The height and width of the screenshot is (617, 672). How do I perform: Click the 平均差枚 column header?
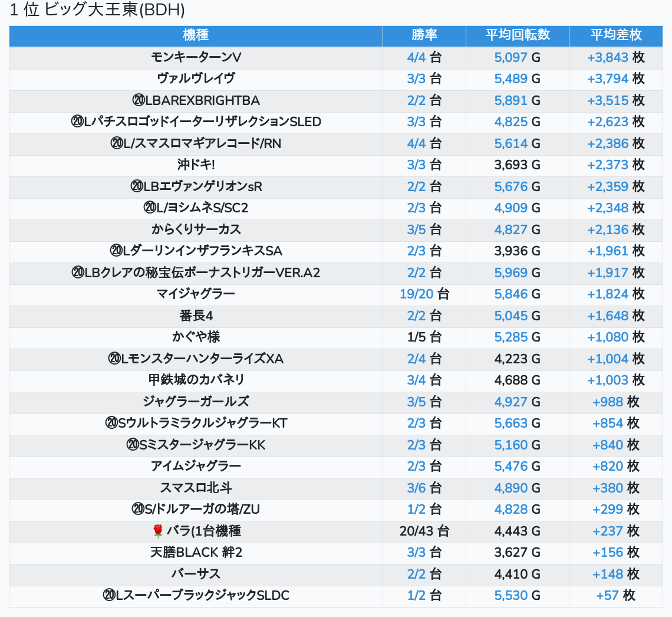tap(615, 35)
